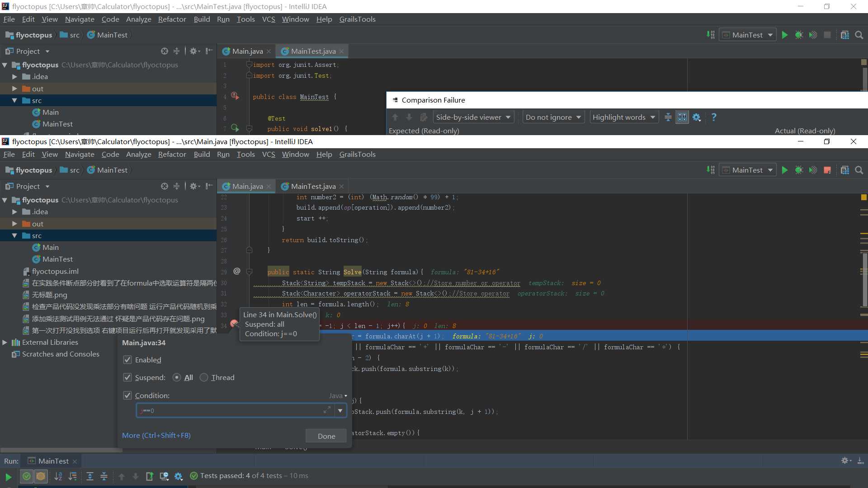Open condition history dropdown arrow

tap(340, 411)
